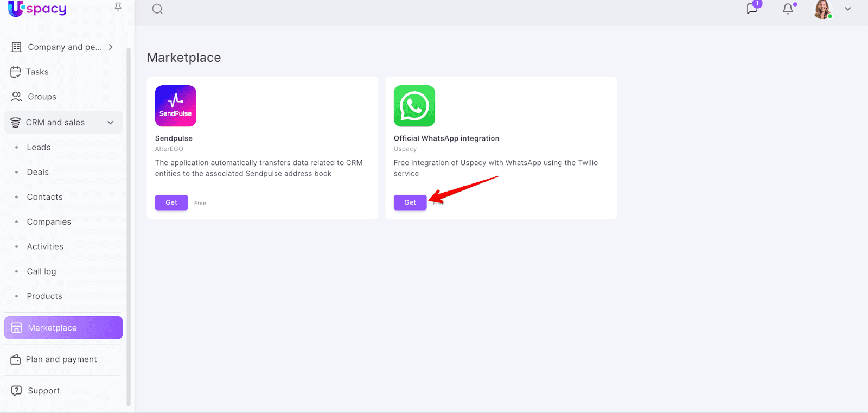Open Deals in the CRM list
868x413 pixels.
[38, 173]
